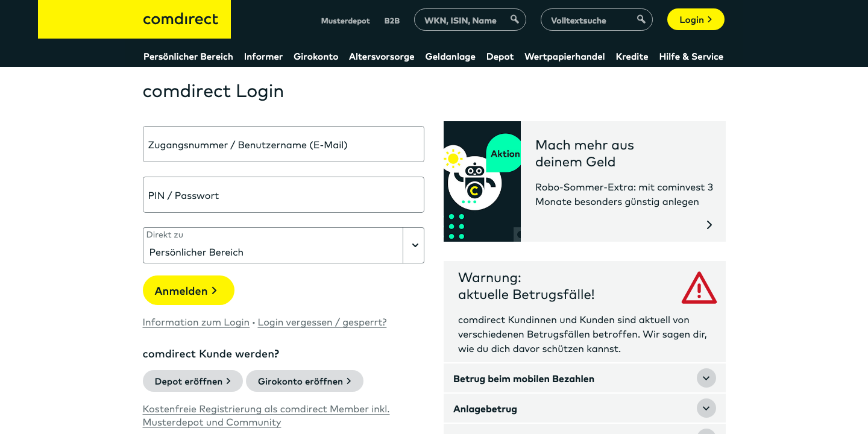Click the Anmelden button
This screenshot has height=434, width=868.
click(189, 291)
